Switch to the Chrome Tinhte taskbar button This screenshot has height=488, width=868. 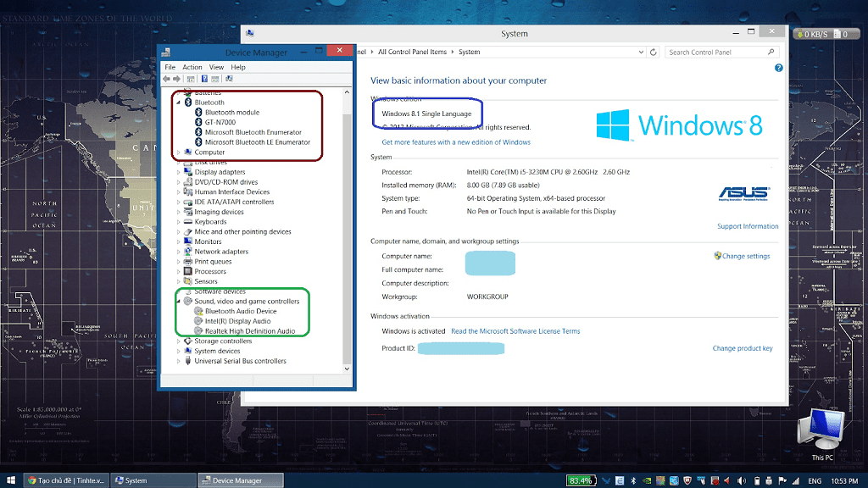point(66,480)
